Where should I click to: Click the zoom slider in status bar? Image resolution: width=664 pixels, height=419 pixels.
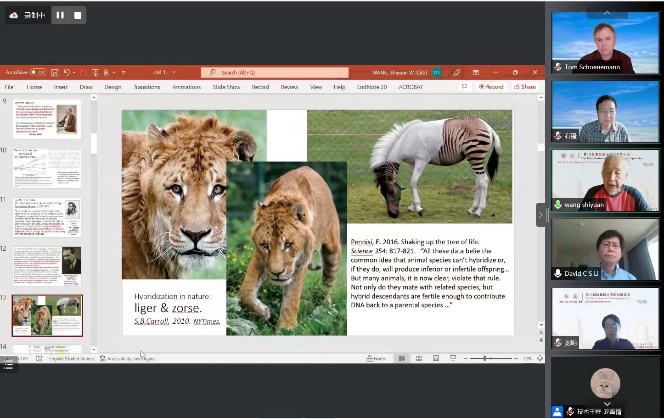(x=485, y=358)
